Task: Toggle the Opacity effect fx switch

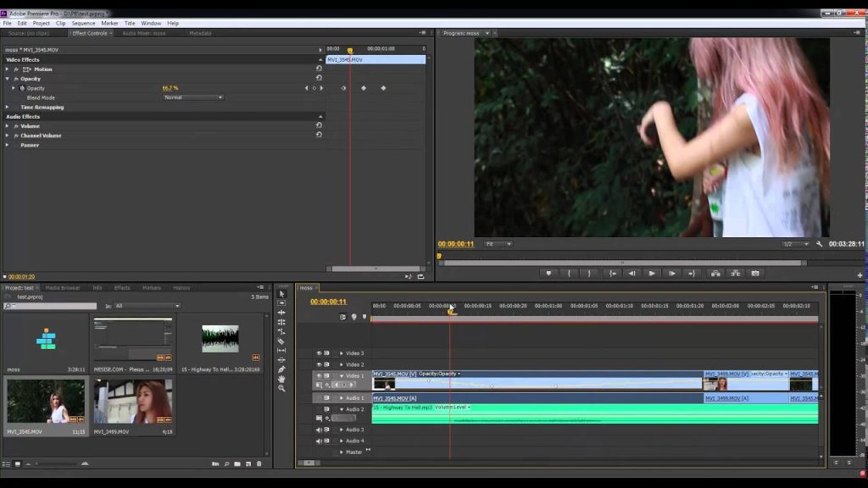Action: (x=16, y=79)
